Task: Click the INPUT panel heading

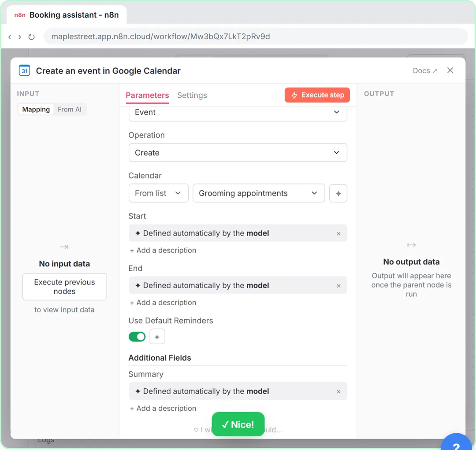Action: coord(28,94)
